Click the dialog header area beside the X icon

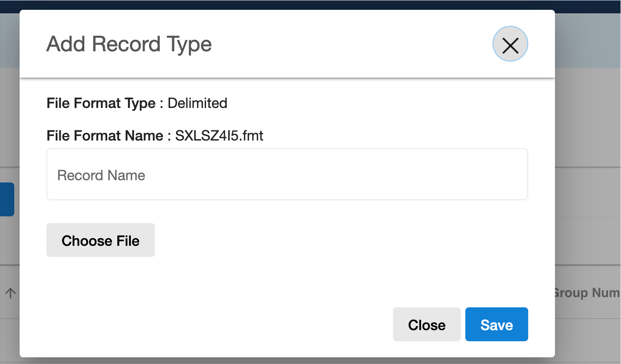[357, 44]
